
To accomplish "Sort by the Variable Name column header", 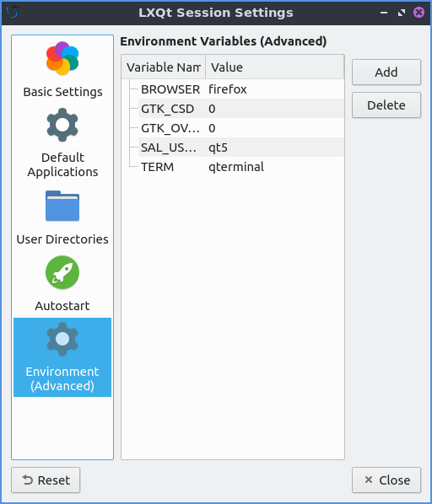I will [x=164, y=67].
